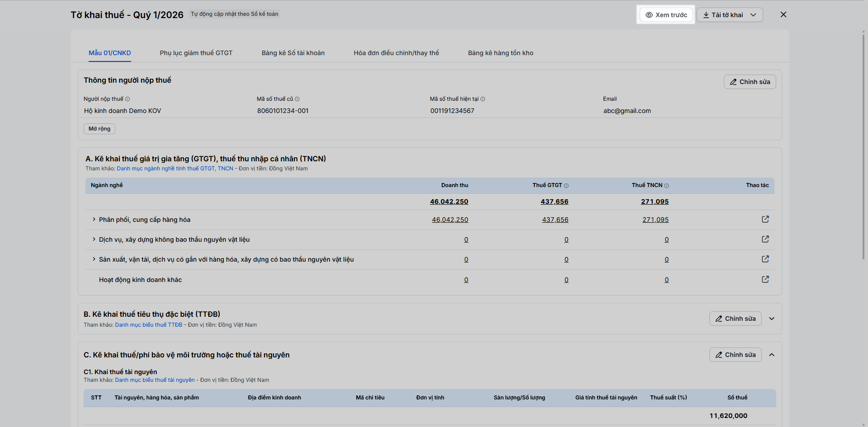868x427 pixels.
Task: Click info icon next to Thuế GTGT header
Action: point(566,186)
